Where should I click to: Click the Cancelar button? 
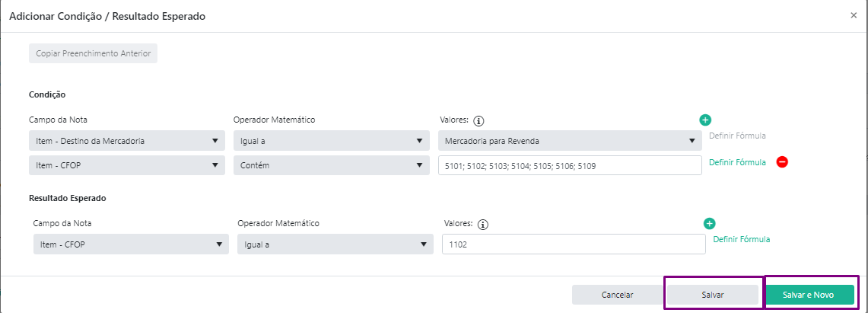coord(617,295)
